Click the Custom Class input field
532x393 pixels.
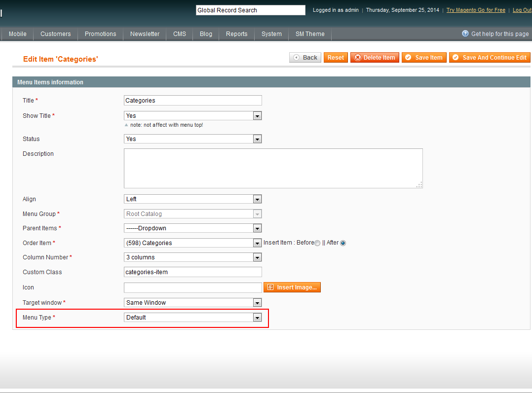coord(192,272)
